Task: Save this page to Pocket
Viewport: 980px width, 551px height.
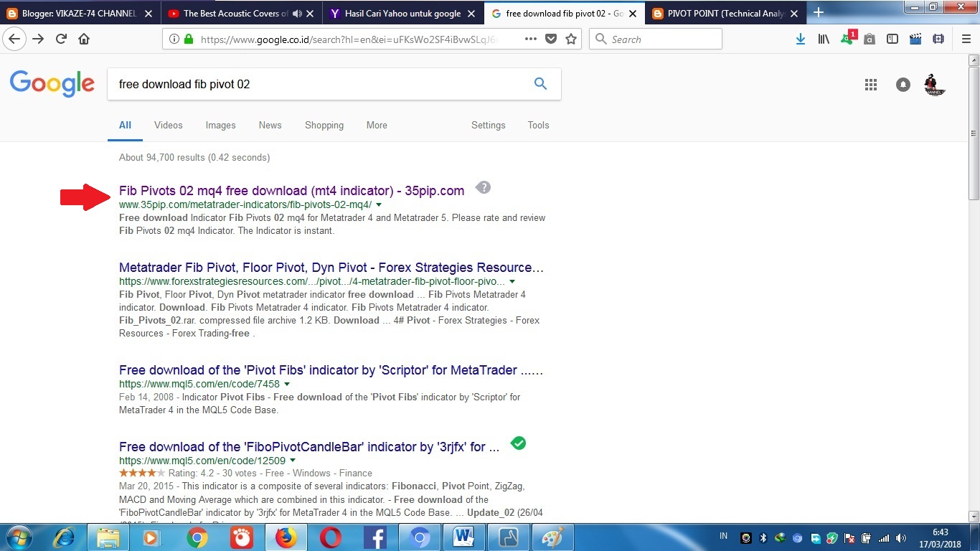Action: coord(551,39)
